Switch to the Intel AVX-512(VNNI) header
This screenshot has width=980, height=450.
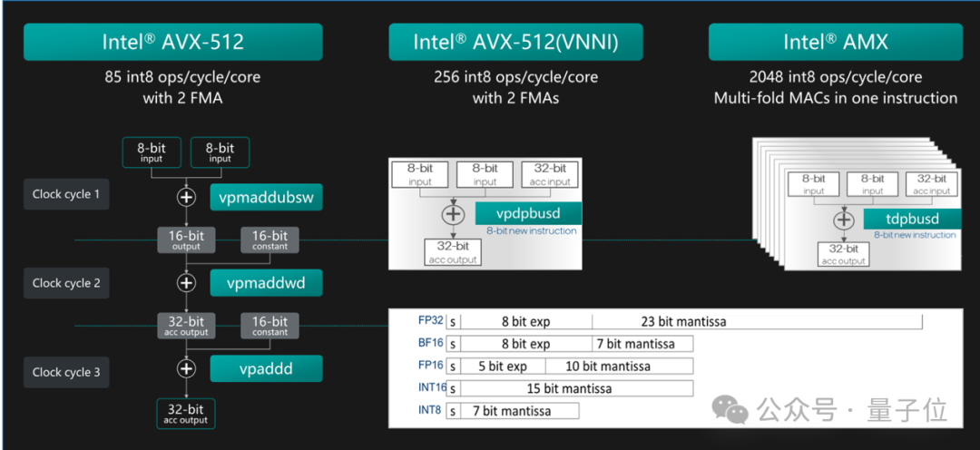515,42
